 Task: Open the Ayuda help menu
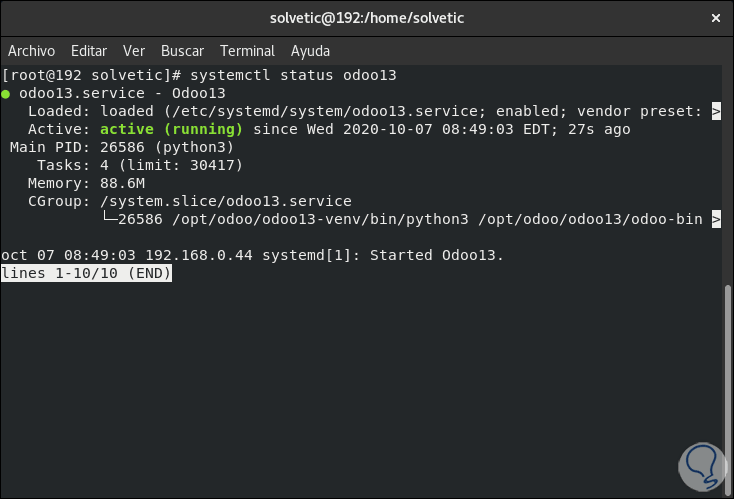pyautogui.click(x=310, y=50)
